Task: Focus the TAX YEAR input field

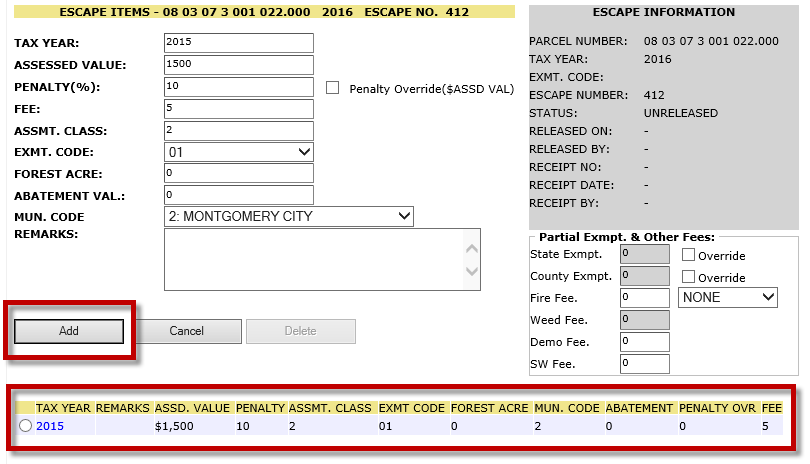Action: click(239, 43)
